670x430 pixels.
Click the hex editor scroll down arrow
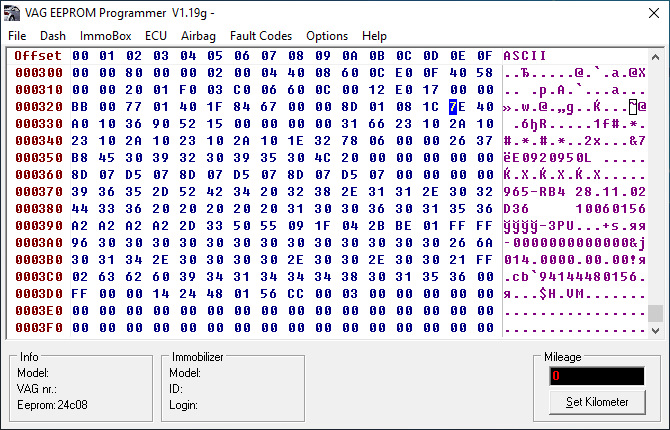pyautogui.click(x=655, y=330)
